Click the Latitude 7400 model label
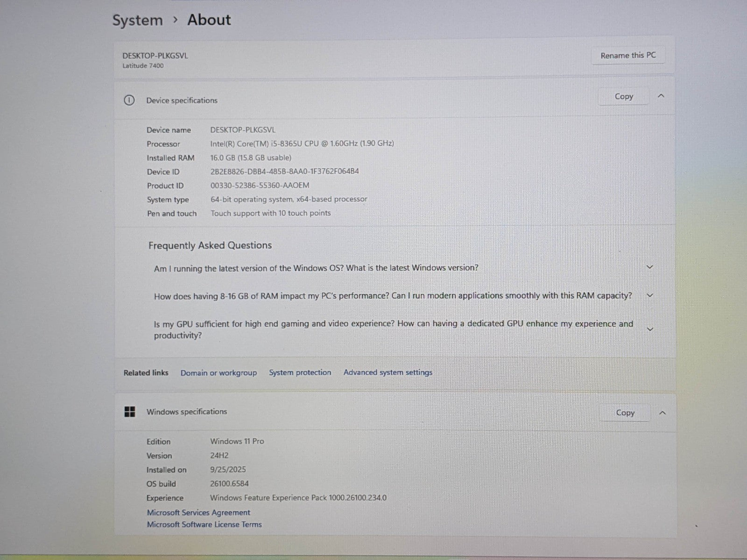This screenshot has width=747, height=560. 143,66
